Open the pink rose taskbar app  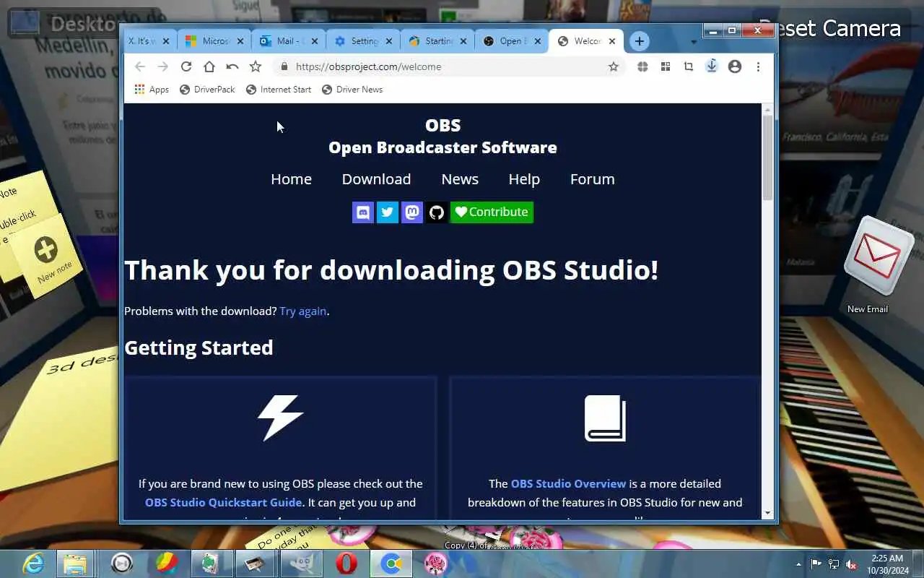click(436, 564)
